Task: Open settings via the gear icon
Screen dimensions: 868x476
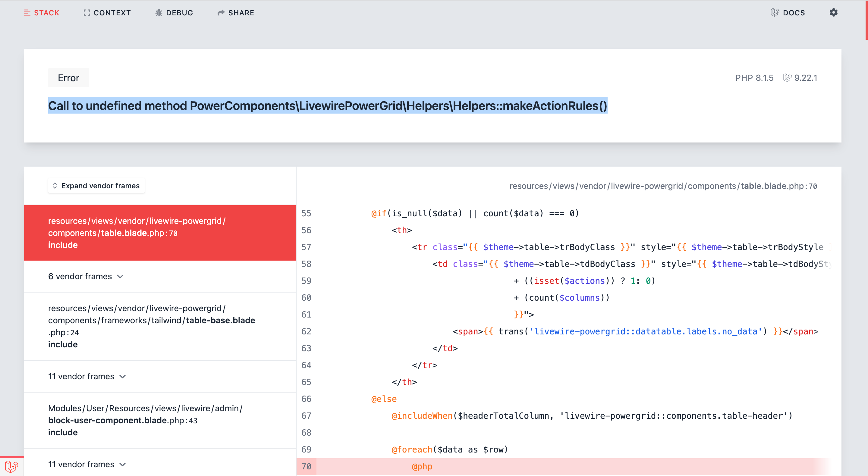Action: click(x=834, y=12)
